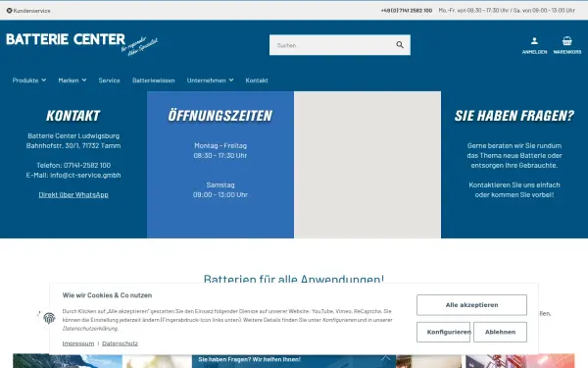This screenshot has height=368, width=588.
Task: Open the Datenschutz link in cookie banner
Action: tap(120, 343)
